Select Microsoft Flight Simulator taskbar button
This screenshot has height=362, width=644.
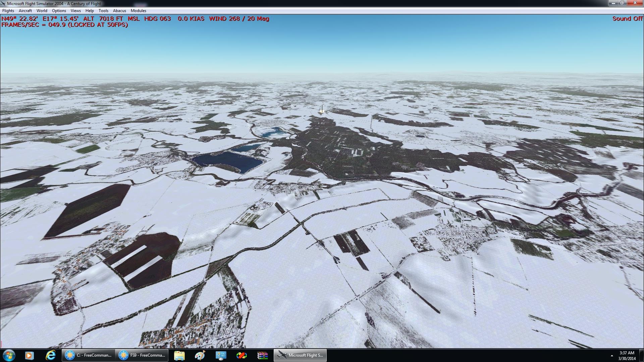(300, 355)
